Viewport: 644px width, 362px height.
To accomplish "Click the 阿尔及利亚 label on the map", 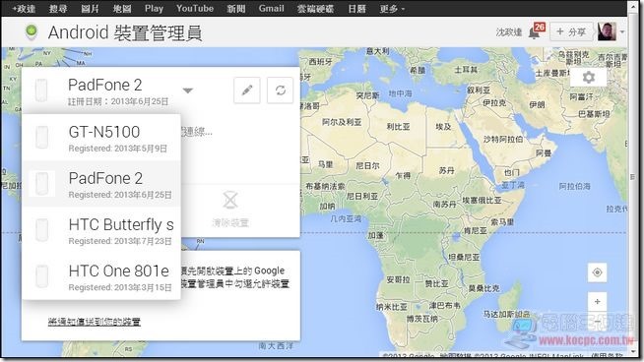I will pyautogui.click(x=342, y=122).
